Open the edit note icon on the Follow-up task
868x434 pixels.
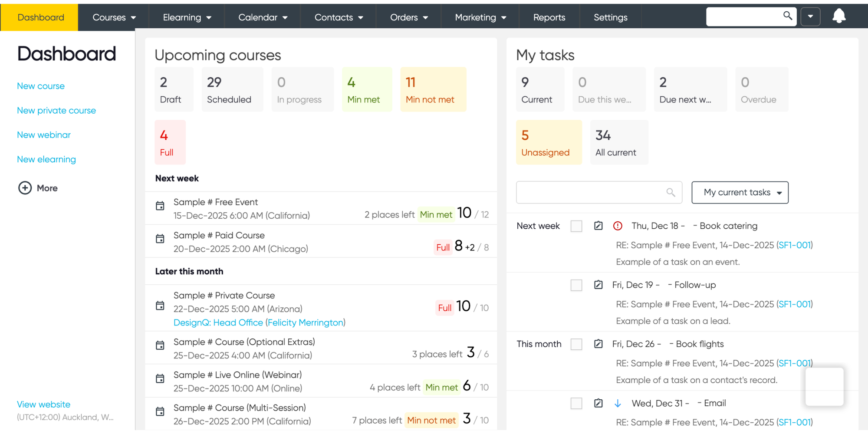pos(598,285)
